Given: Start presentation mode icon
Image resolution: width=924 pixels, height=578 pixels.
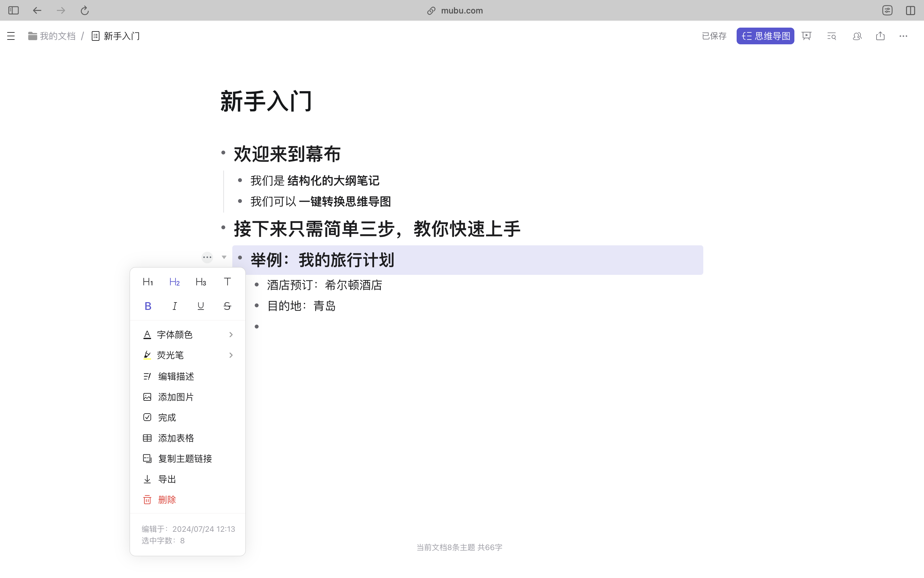Looking at the screenshot, I should [x=806, y=36].
